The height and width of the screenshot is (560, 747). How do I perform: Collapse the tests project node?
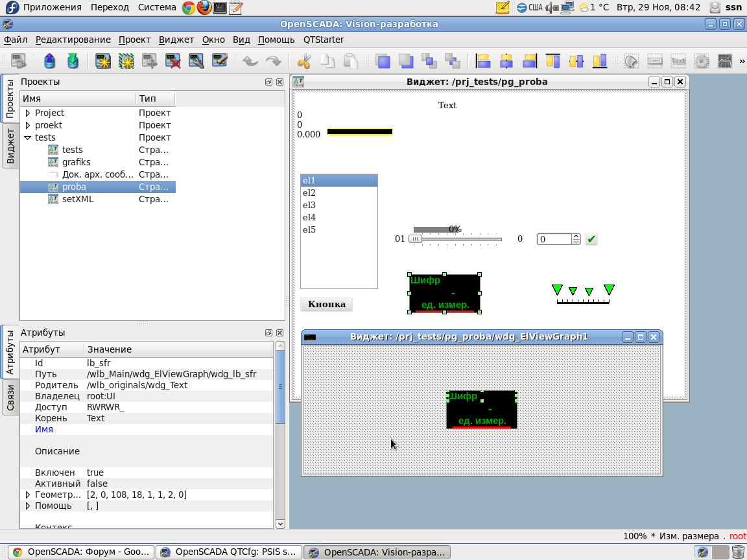(28, 137)
